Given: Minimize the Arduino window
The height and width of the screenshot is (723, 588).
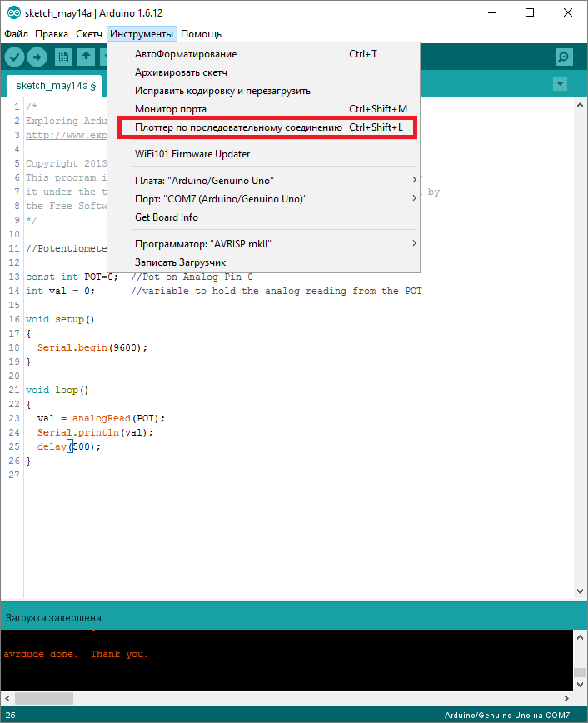Looking at the screenshot, I should click(492, 13).
